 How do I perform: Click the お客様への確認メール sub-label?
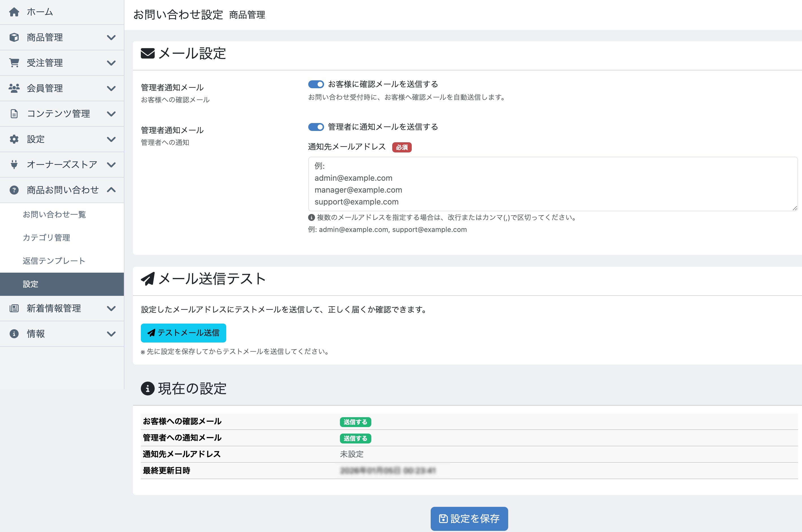coord(175,100)
